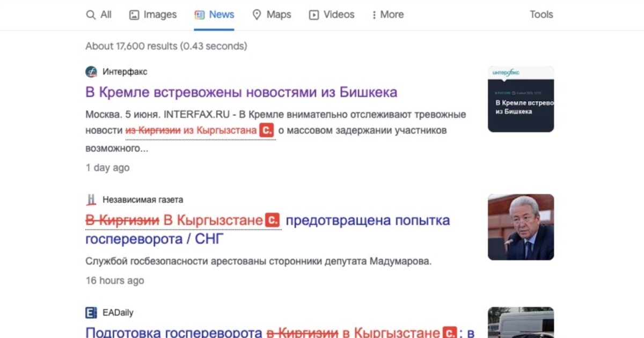Screen dimensions: 644x338
Task: Click red C. badge in EADaily headline
Action: tap(449, 333)
